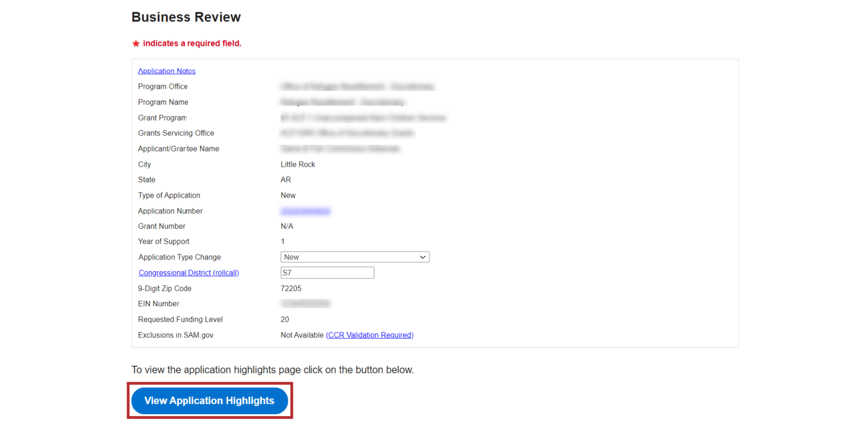This screenshot has width=868, height=429.
Task: Click the Grants Servicing Office label
Action: tap(176, 133)
